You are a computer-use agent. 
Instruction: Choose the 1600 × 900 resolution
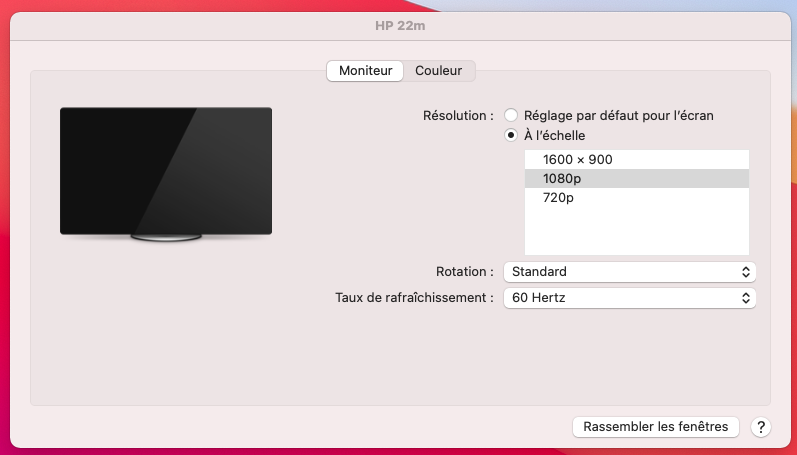636,160
